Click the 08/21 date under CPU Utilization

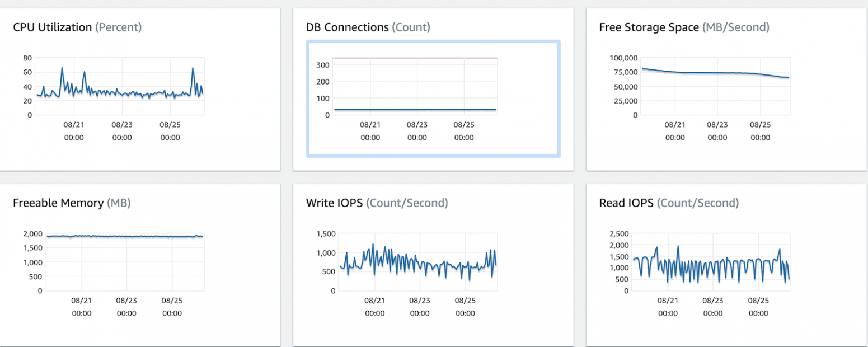click(x=74, y=126)
